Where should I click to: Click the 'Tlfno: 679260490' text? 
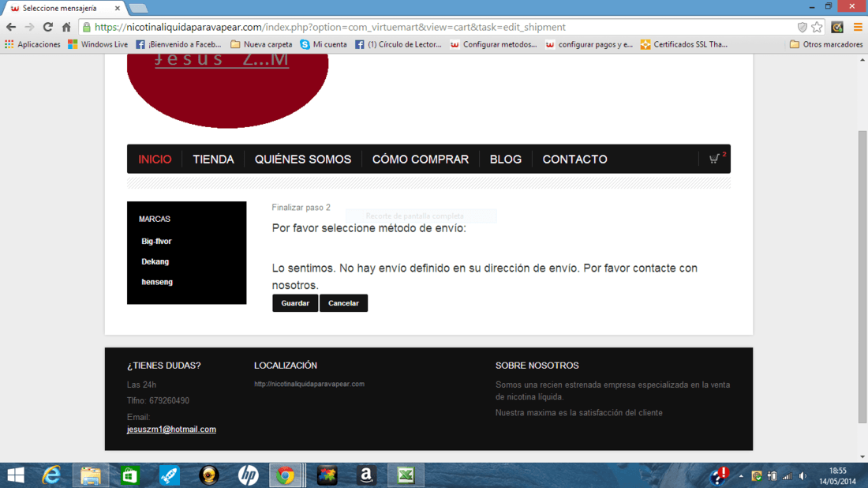pos(158,400)
